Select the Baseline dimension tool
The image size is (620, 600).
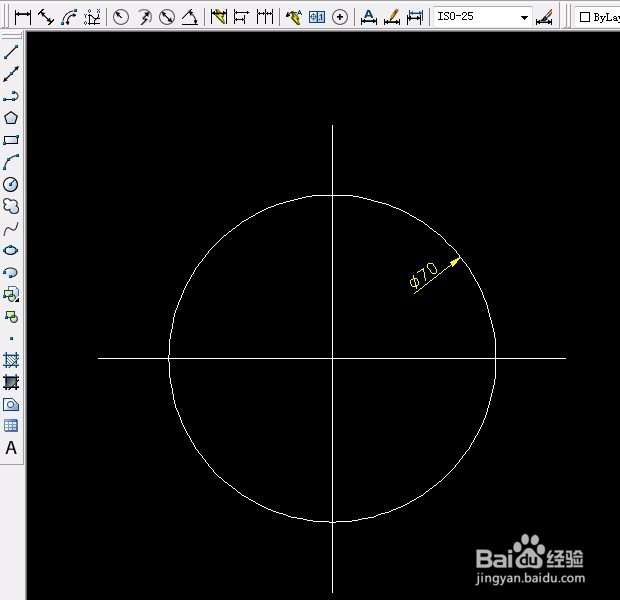point(241,17)
